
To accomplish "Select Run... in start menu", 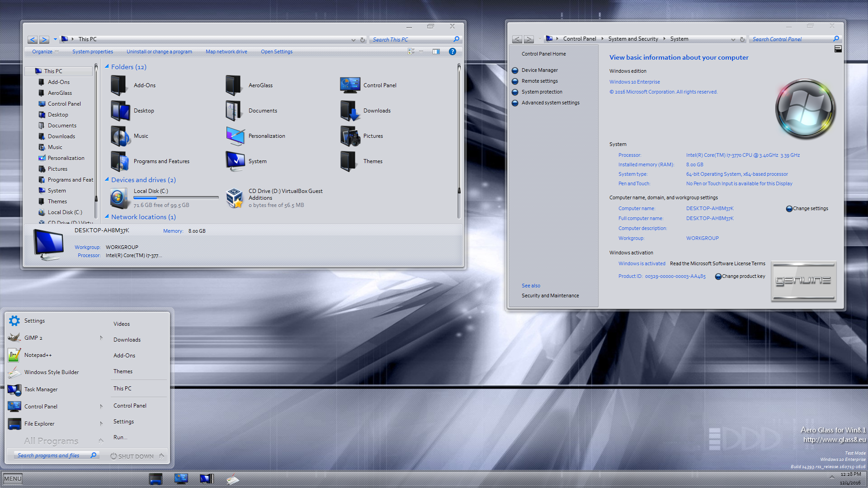I will tap(120, 437).
